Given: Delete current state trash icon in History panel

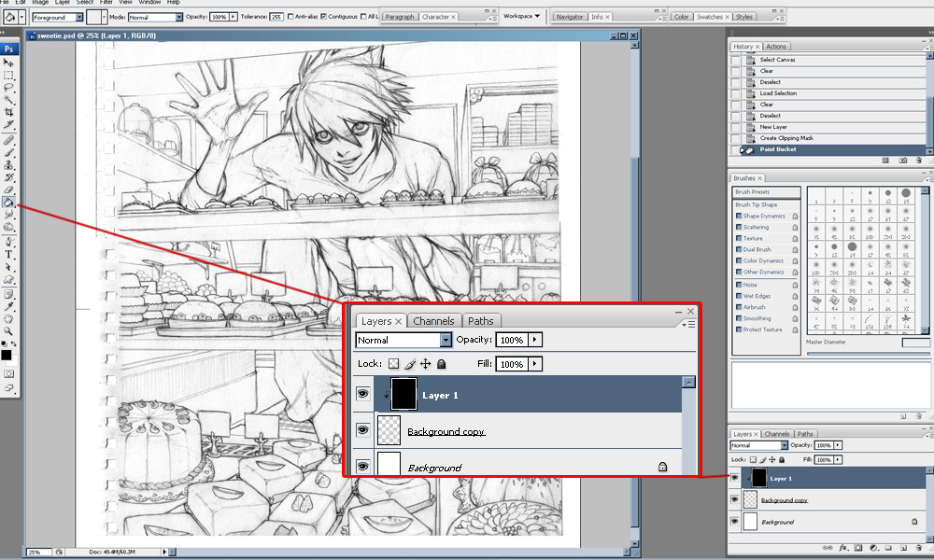Looking at the screenshot, I should [918, 161].
